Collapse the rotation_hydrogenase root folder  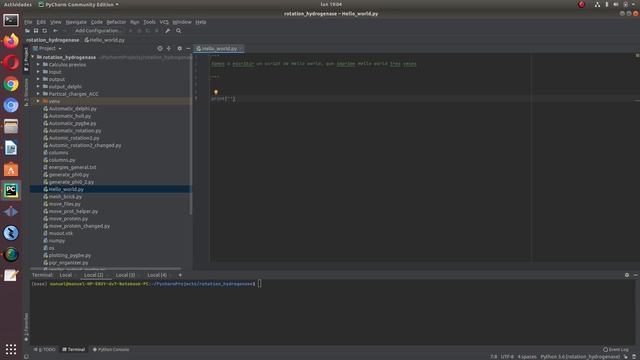pos(33,57)
